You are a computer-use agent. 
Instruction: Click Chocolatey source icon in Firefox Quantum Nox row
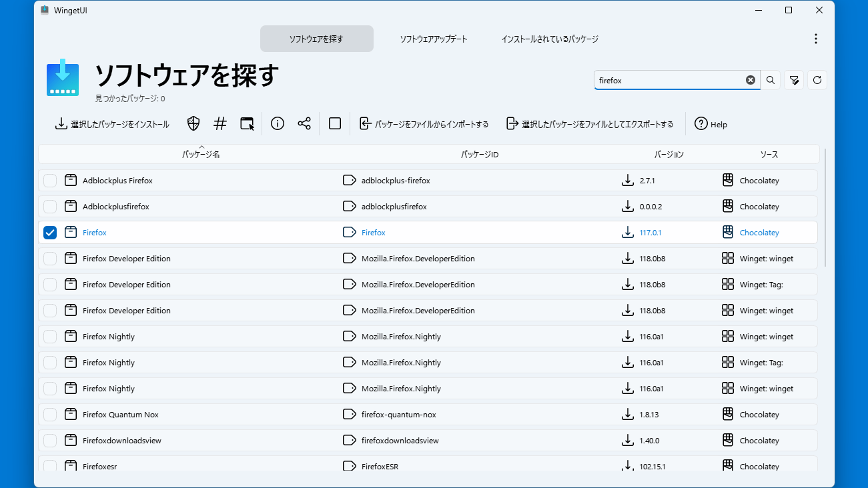click(x=728, y=414)
